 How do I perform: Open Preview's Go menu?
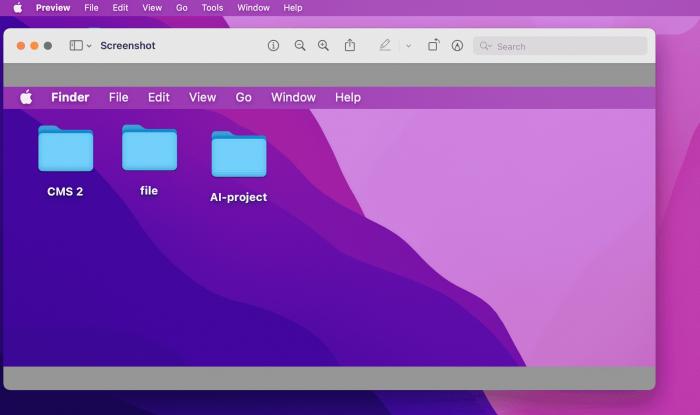click(182, 8)
